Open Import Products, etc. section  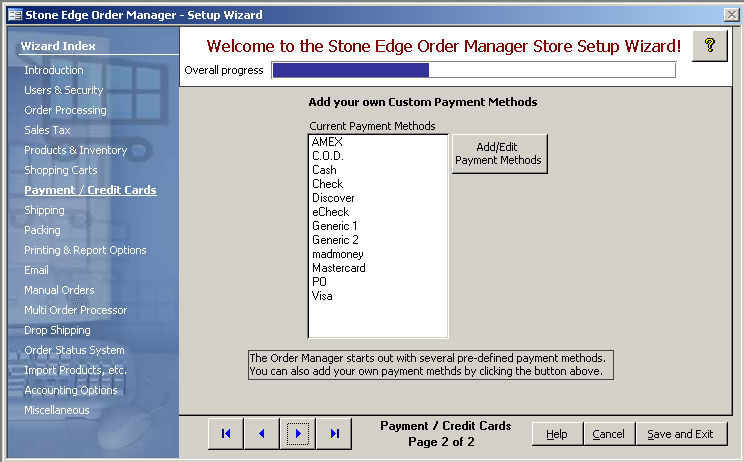pos(75,370)
